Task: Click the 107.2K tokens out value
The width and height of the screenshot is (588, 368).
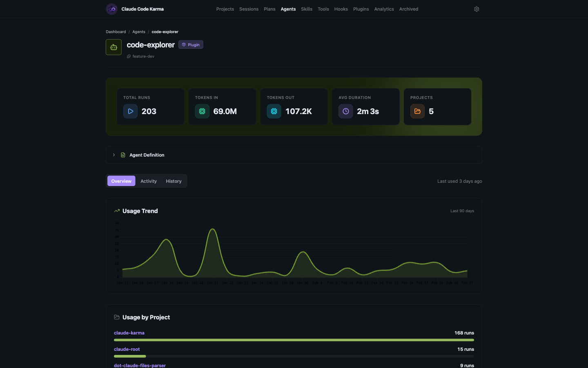Action: [298, 111]
